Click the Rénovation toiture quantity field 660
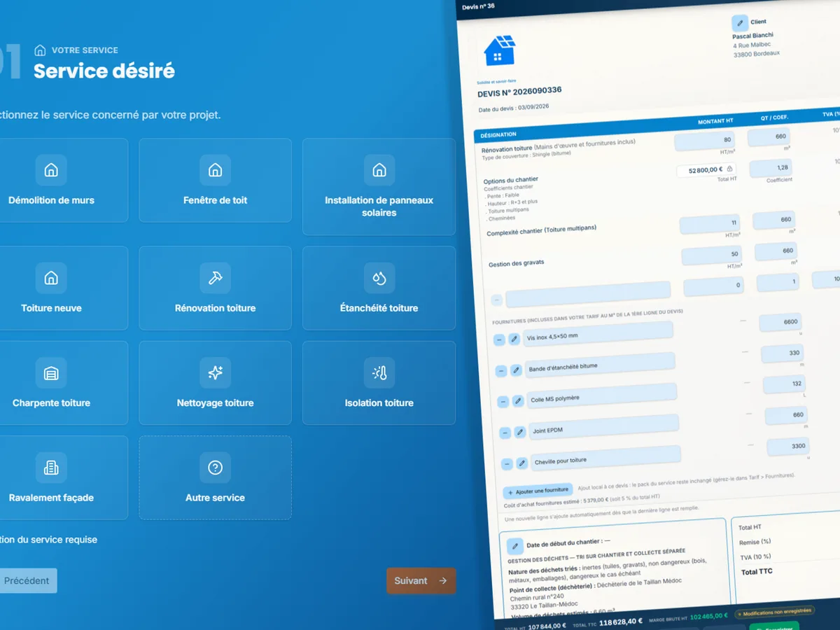Image resolution: width=840 pixels, height=630 pixels. pyautogui.click(x=769, y=137)
